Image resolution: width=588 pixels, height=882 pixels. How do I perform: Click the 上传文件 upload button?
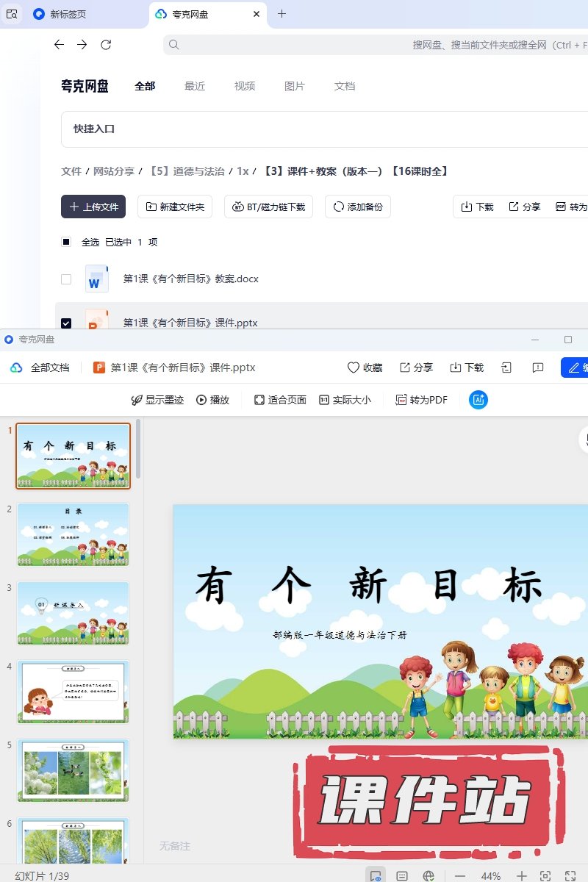(x=93, y=207)
